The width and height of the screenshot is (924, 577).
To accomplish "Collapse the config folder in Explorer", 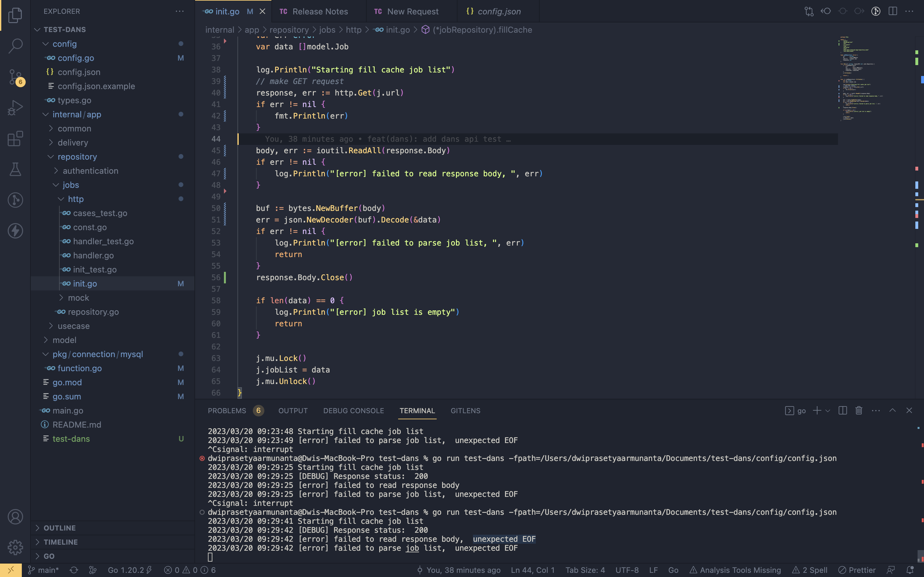I will click(x=64, y=44).
